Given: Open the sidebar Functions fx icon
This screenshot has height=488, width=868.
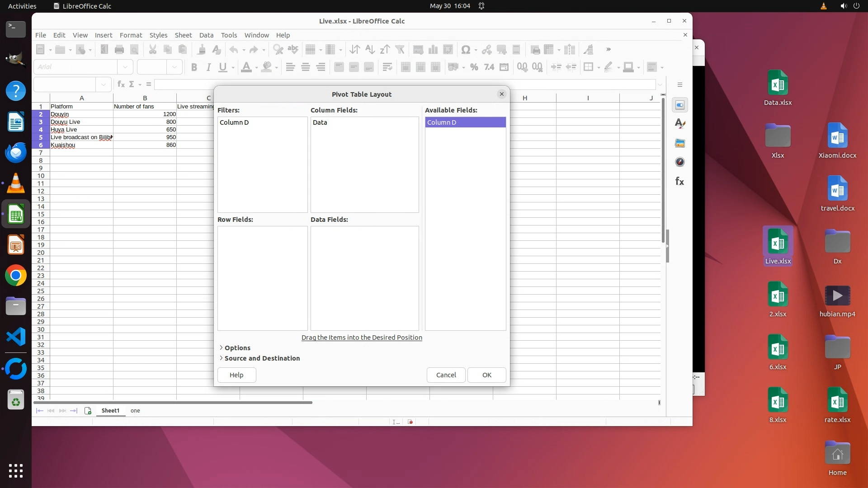Looking at the screenshot, I should click(679, 182).
